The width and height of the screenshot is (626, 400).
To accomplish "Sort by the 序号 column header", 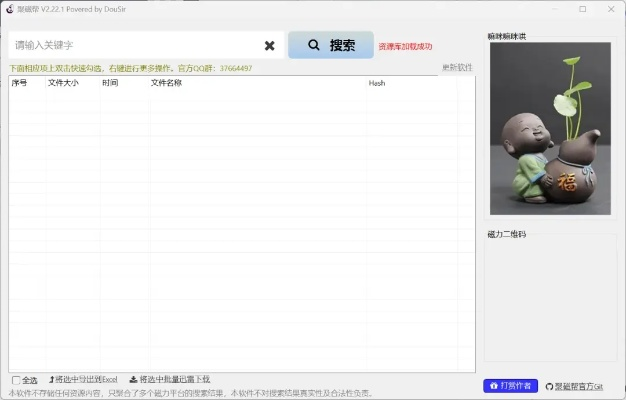I will click(20, 83).
